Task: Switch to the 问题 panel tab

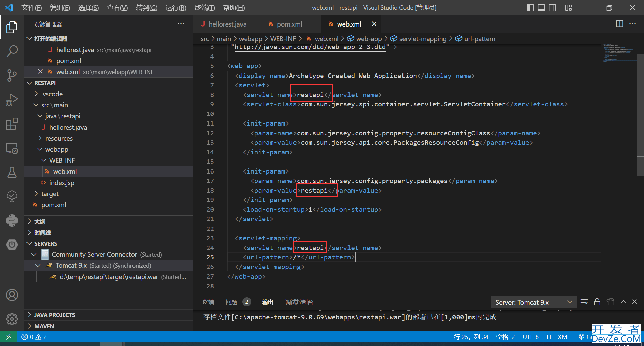Action: click(x=231, y=302)
